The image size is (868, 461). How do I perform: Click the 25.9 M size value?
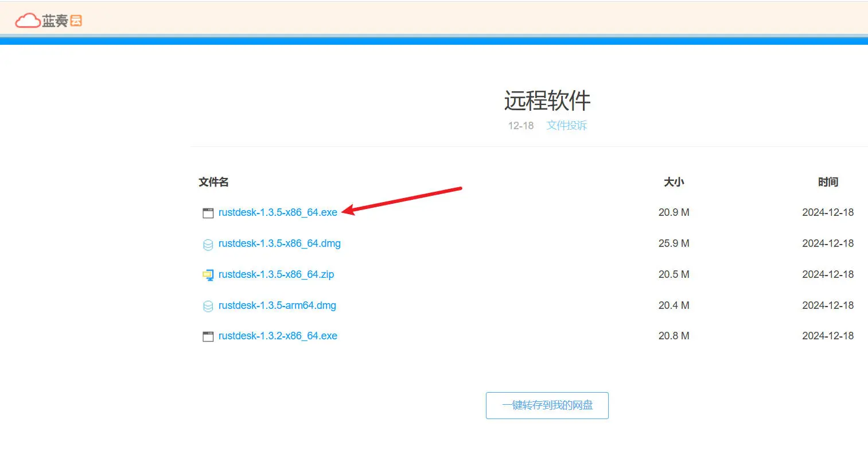click(674, 243)
